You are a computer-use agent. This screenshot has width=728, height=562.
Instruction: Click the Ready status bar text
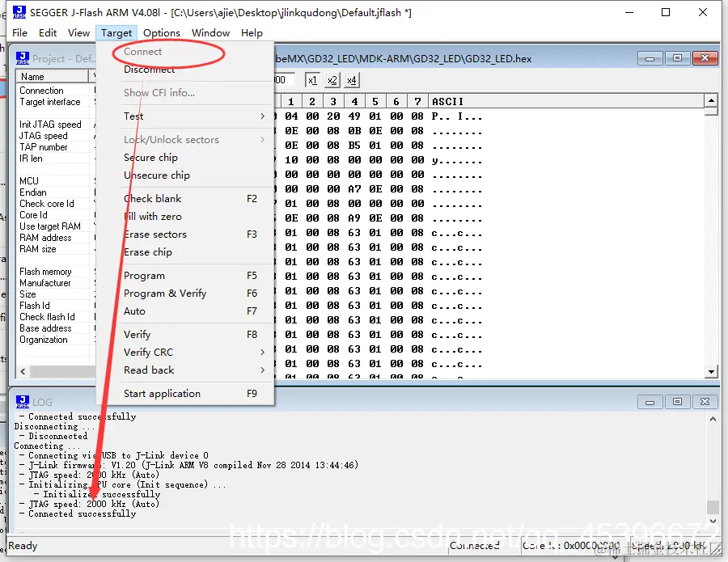pyautogui.click(x=23, y=546)
